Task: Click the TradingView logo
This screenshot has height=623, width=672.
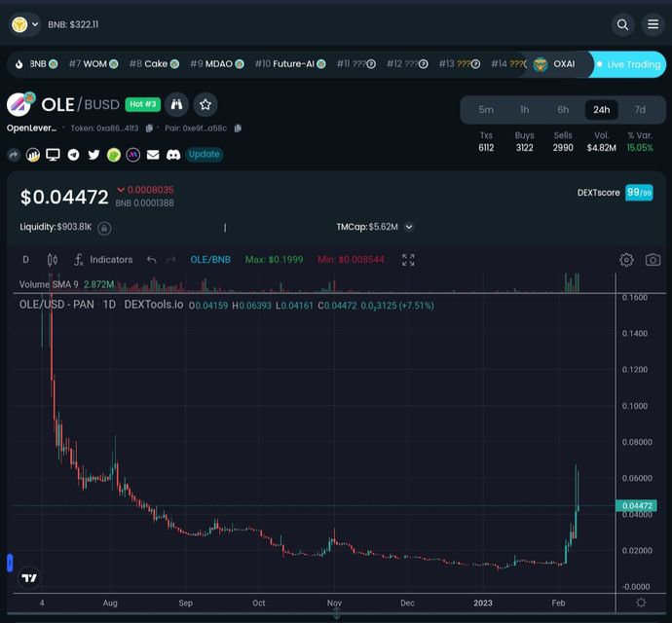Action: click(29, 578)
